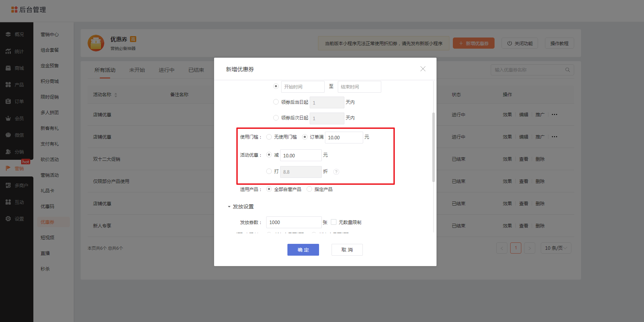Switch to 进行中 tab
Screen dimensions: 644x322
[x=166, y=70]
